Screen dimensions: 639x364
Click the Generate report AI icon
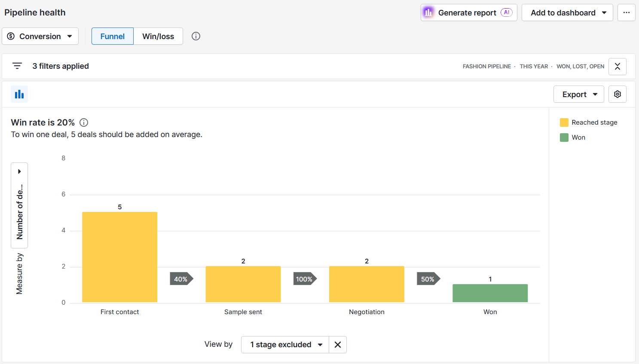428,12
